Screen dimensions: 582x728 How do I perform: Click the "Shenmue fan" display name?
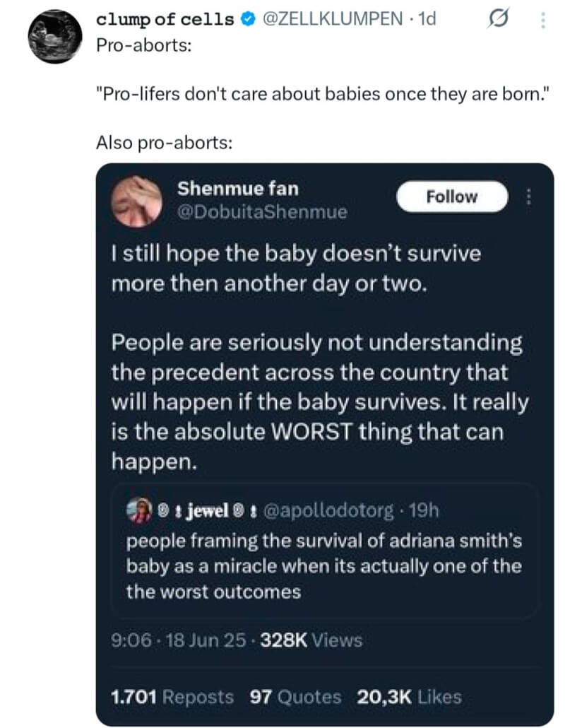pos(238,189)
